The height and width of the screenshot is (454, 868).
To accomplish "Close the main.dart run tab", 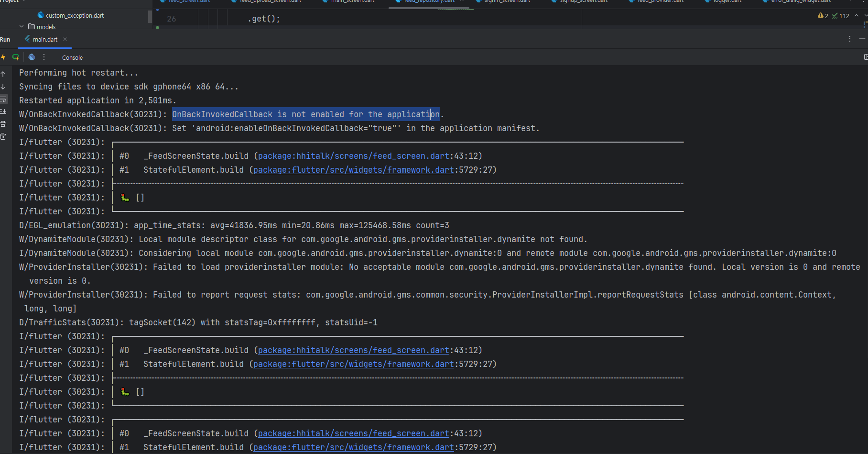I will point(65,39).
